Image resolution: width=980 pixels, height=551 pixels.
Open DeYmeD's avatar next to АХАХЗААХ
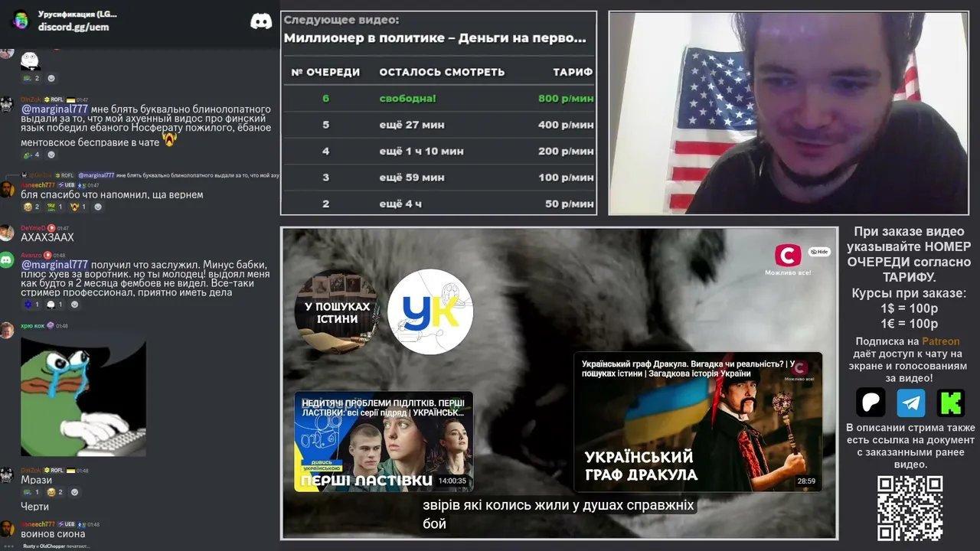coord(7,233)
